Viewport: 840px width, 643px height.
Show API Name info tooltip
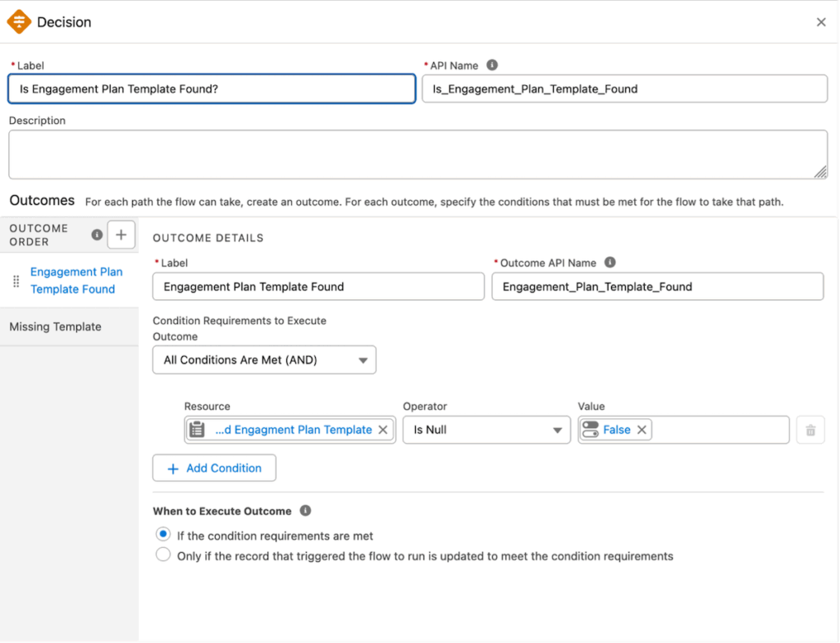click(492, 65)
